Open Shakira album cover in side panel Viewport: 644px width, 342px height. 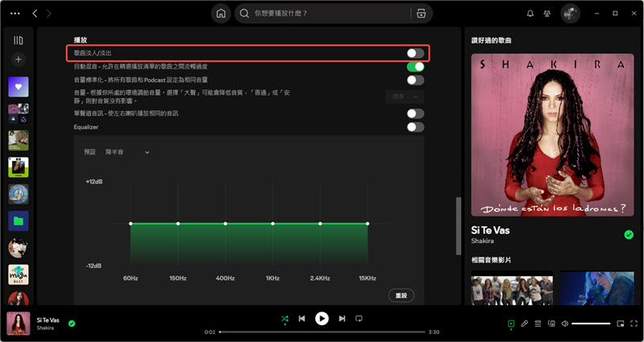tap(552, 135)
